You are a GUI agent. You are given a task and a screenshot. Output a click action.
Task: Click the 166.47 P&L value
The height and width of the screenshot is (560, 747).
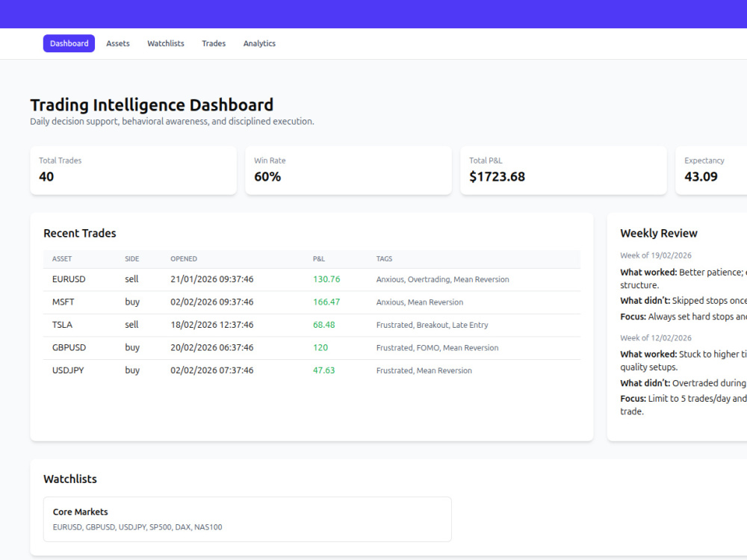(326, 302)
